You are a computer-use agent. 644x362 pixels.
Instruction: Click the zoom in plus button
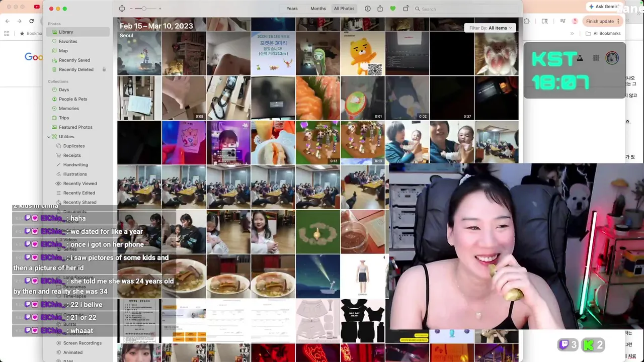pyautogui.click(x=160, y=9)
